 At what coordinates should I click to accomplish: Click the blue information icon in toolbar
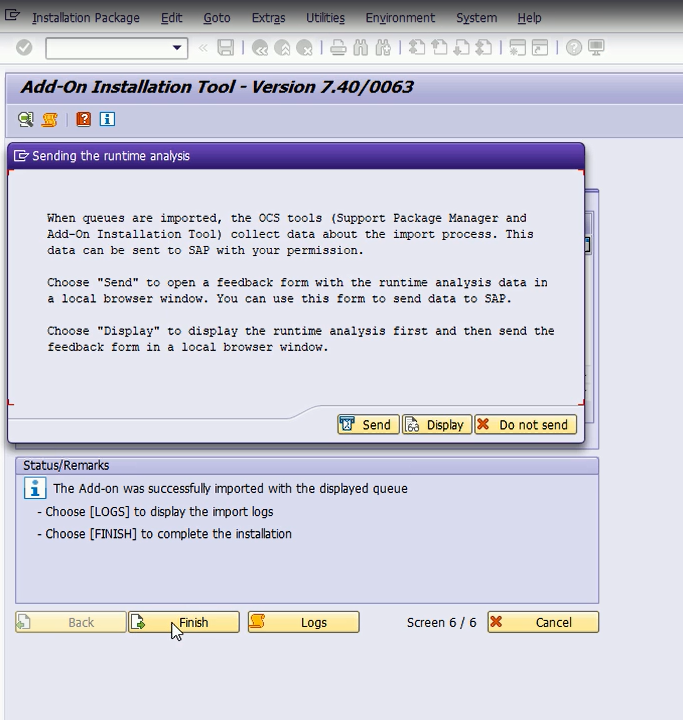tap(107, 119)
